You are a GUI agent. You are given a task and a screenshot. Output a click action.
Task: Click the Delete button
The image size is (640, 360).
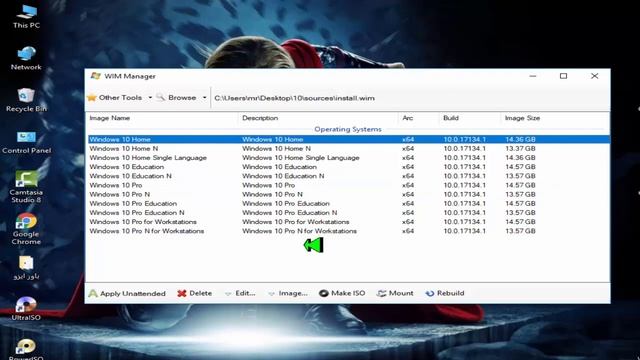[195, 293]
